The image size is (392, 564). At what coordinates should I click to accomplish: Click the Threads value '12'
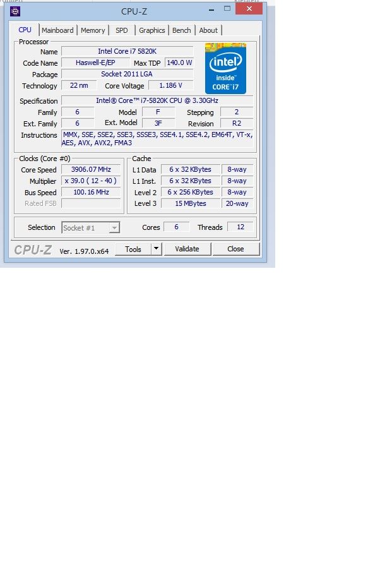tap(241, 227)
